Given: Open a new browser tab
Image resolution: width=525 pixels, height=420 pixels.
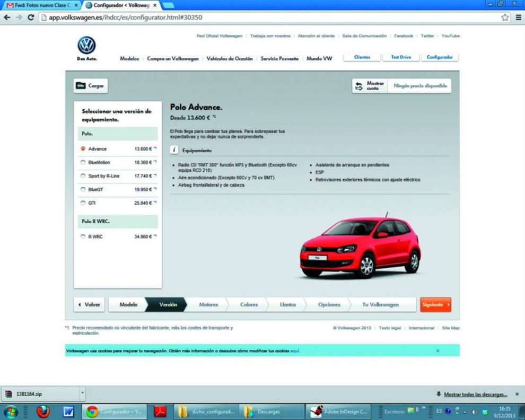Looking at the screenshot, I should (168, 5).
